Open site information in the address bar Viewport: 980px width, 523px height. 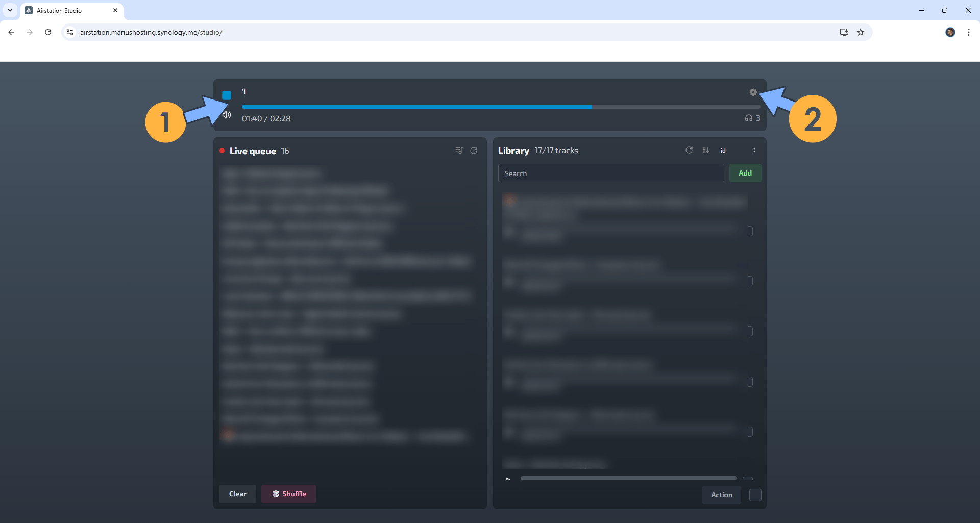[69, 32]
